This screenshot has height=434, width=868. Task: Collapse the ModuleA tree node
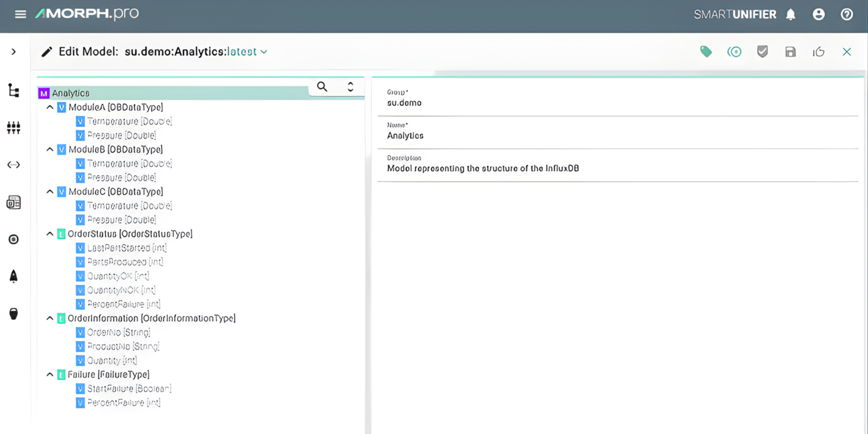click(x=49, y=107)
